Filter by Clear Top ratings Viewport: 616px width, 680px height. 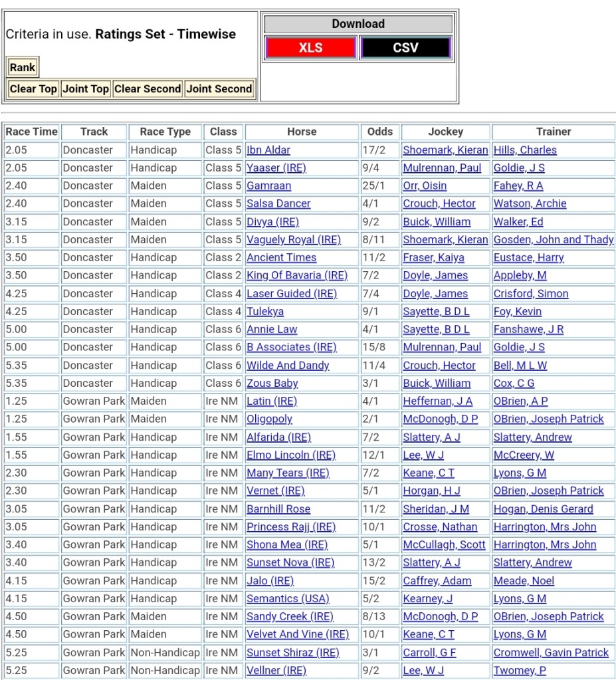[33, 88]
